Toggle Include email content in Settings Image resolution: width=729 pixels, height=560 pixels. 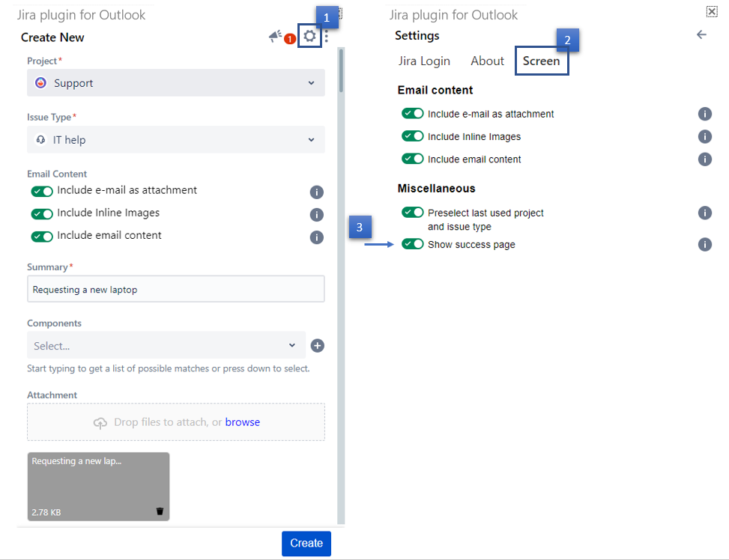tap(413, 159)
